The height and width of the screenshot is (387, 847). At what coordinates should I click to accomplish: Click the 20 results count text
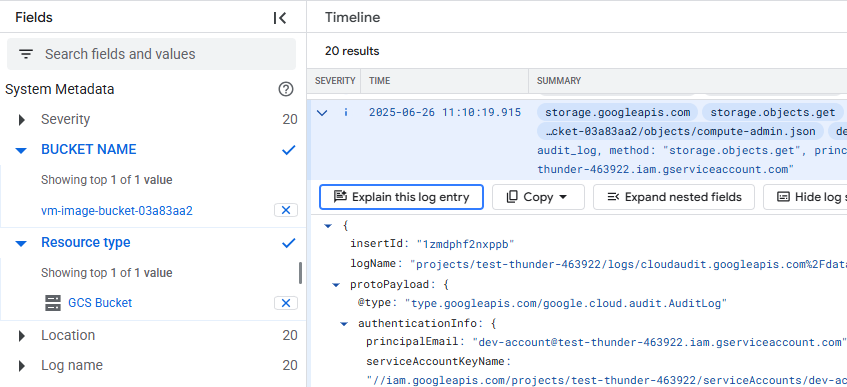352,51
